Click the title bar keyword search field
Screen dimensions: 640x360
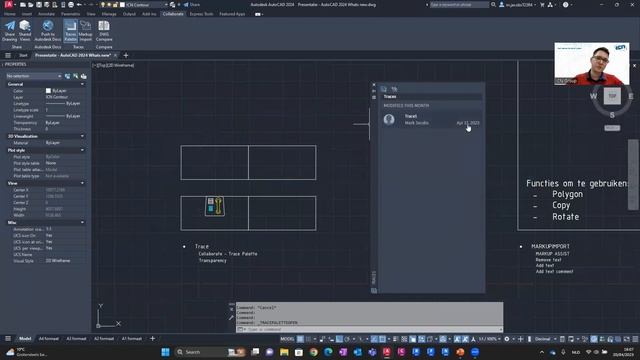point(459,5)
